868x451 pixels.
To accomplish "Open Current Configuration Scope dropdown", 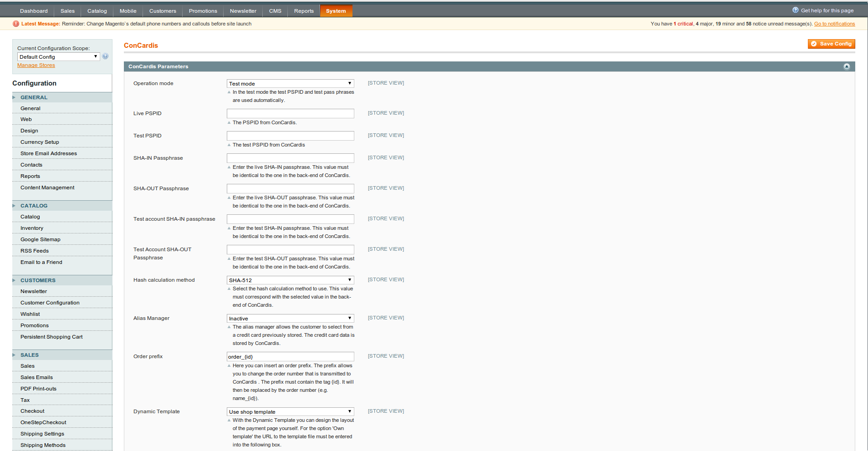I will [x=58, y=57].
